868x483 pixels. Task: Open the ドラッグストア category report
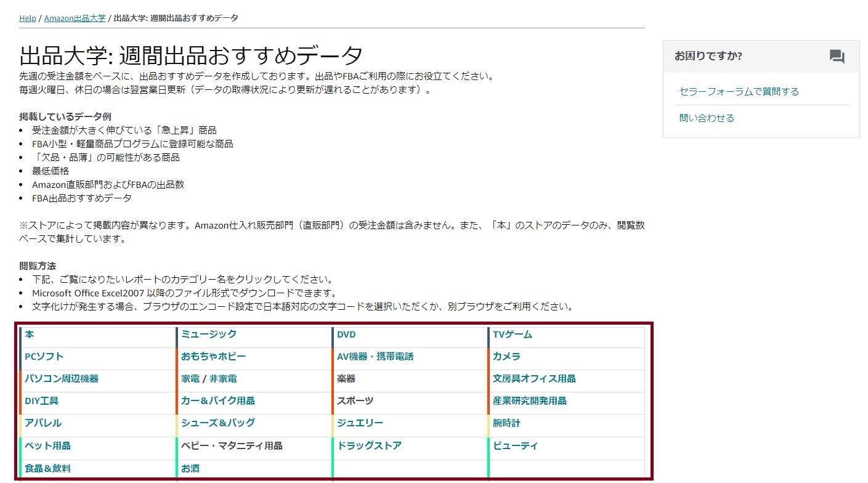coord(369,446)
